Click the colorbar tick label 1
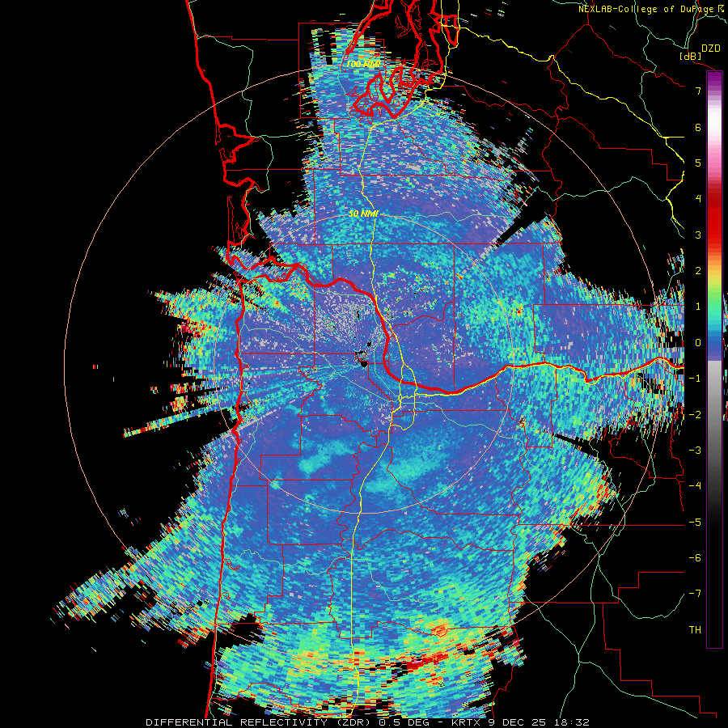 [698, 307]
